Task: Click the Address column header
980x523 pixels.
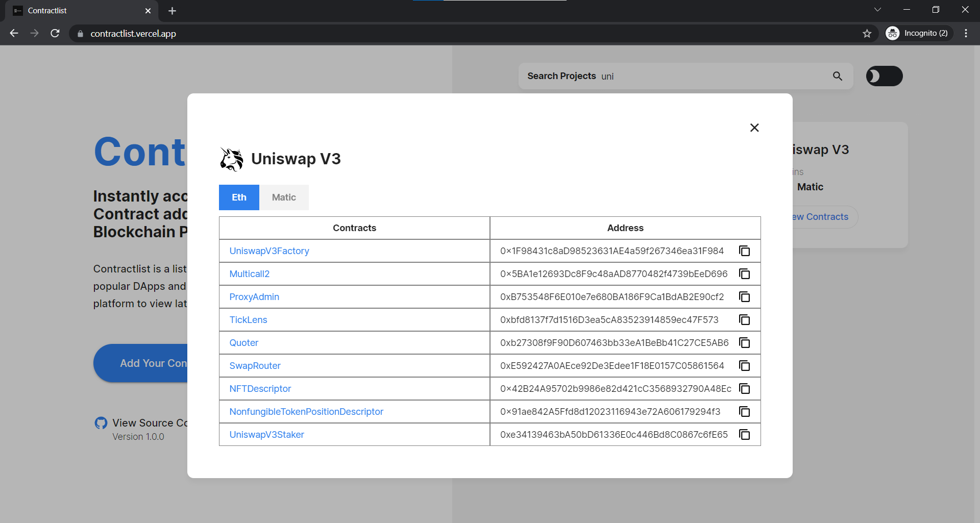Action: coord(625,228)
